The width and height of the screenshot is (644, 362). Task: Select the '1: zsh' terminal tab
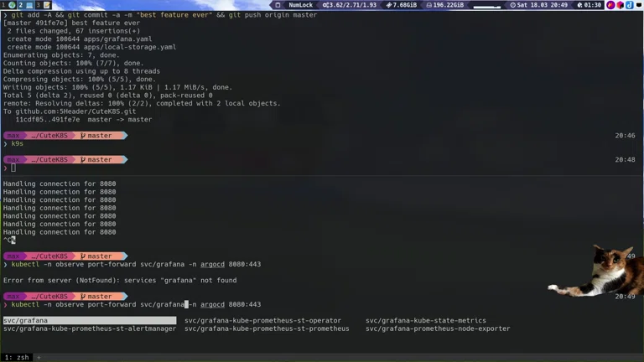point(17,358)
